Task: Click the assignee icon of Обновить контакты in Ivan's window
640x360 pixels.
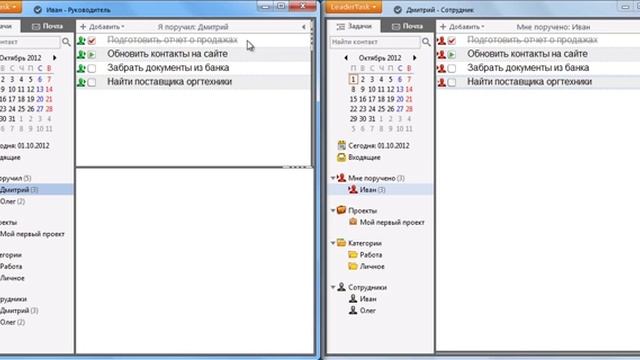Action: pos(81,54)
